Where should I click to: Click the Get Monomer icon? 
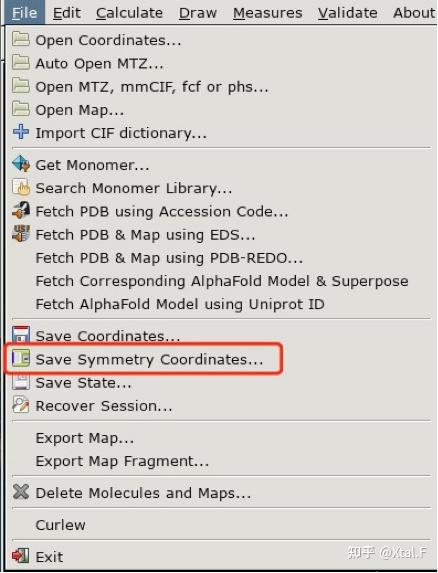coord(21,164)
